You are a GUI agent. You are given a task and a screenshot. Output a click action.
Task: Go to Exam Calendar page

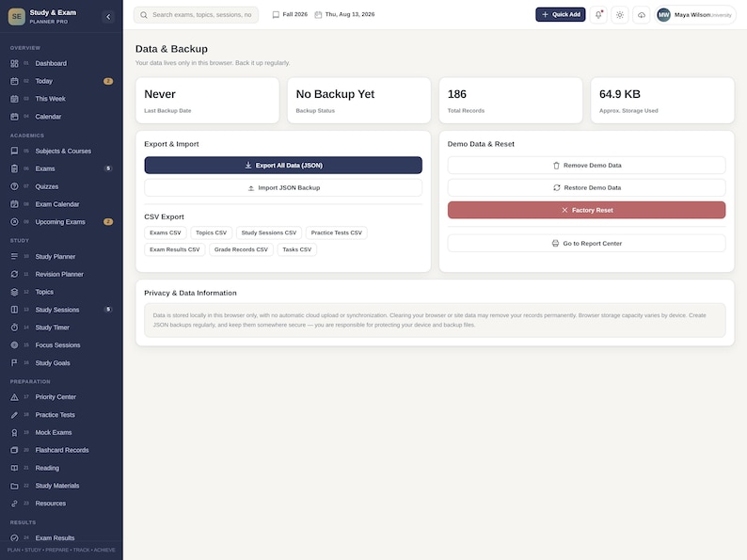click(61, 204)
